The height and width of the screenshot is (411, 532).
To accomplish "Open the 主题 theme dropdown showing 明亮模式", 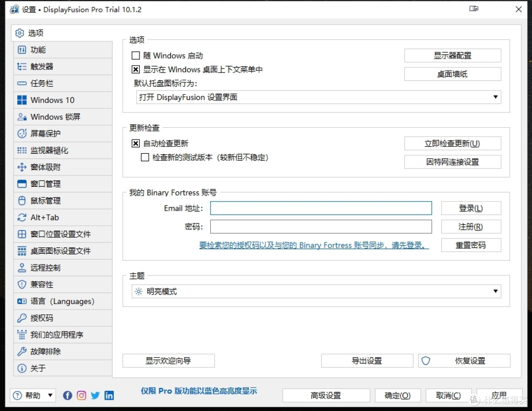I will [x=496, y=291].
